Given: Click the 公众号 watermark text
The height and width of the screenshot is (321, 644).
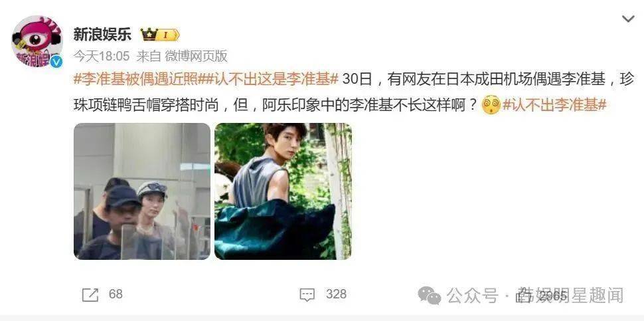Looking at the screenshot, I should [x=472, y=295].
